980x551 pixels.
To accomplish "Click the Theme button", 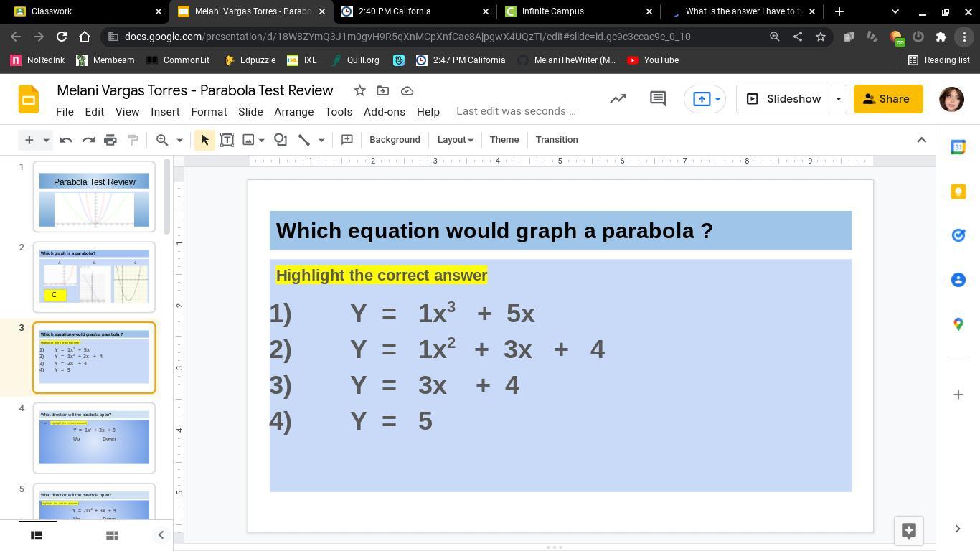I will tap(504, 140).
